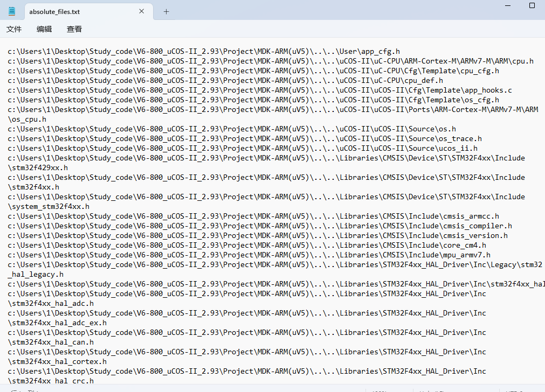The image size is (545, 392).
Task: Click the wrapped text \os_cpu.h
Action: 27,120
